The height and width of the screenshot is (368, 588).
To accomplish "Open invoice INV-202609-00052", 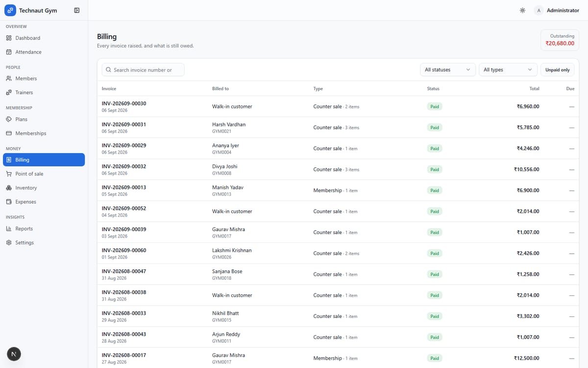I will point(124,209).
